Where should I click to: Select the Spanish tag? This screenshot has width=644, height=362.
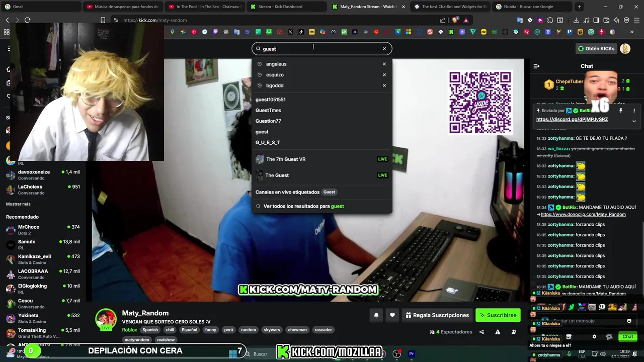(150, 330)
